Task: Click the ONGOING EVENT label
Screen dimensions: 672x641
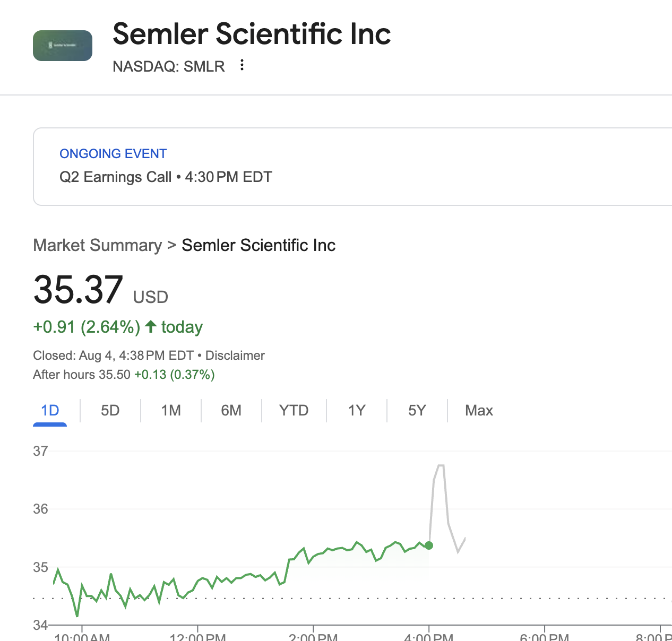Action: click(x=113, y=153)
